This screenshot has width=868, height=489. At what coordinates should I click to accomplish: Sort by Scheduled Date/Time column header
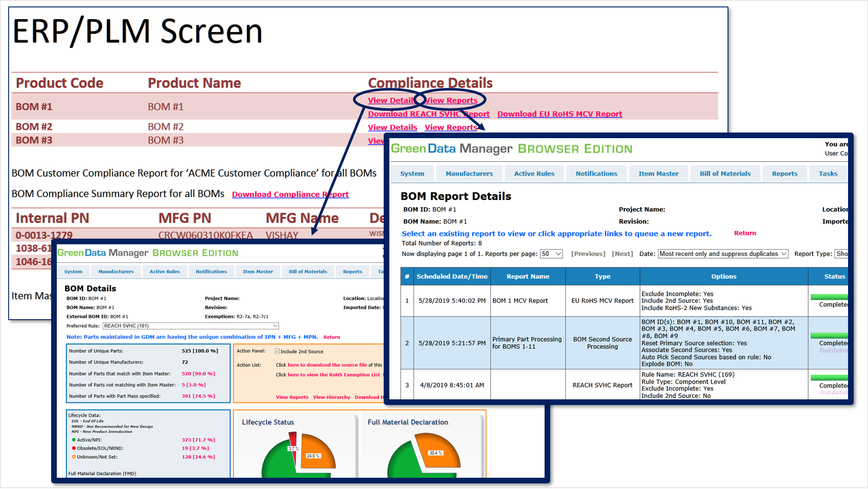452,276
